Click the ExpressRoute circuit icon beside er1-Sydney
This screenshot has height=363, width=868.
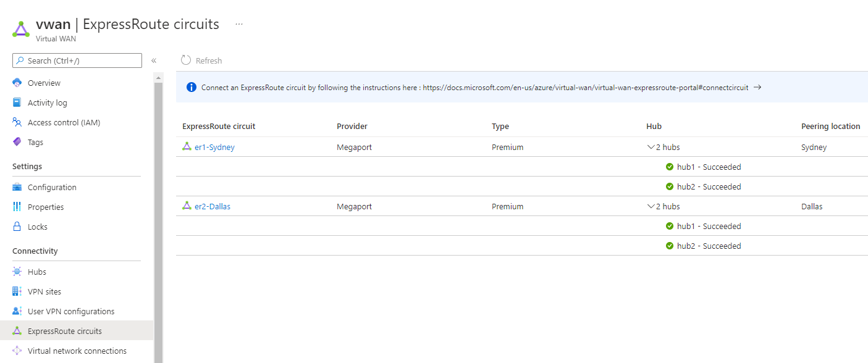click(185, 147)
